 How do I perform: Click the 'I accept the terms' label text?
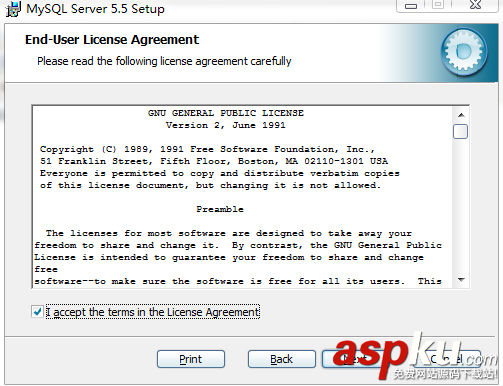click(153, 312)
